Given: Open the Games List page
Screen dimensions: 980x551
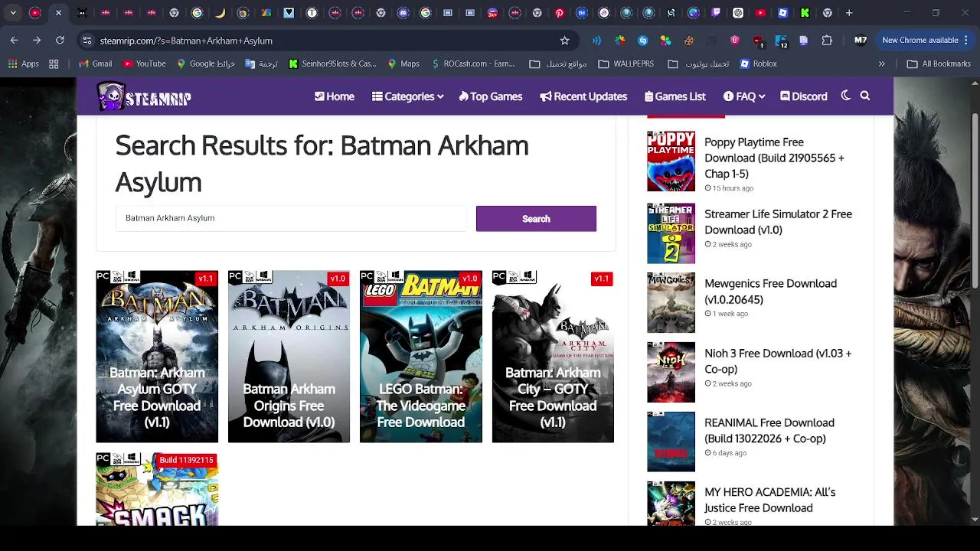Looking at the screenshot, I should [x=675, y=96].
